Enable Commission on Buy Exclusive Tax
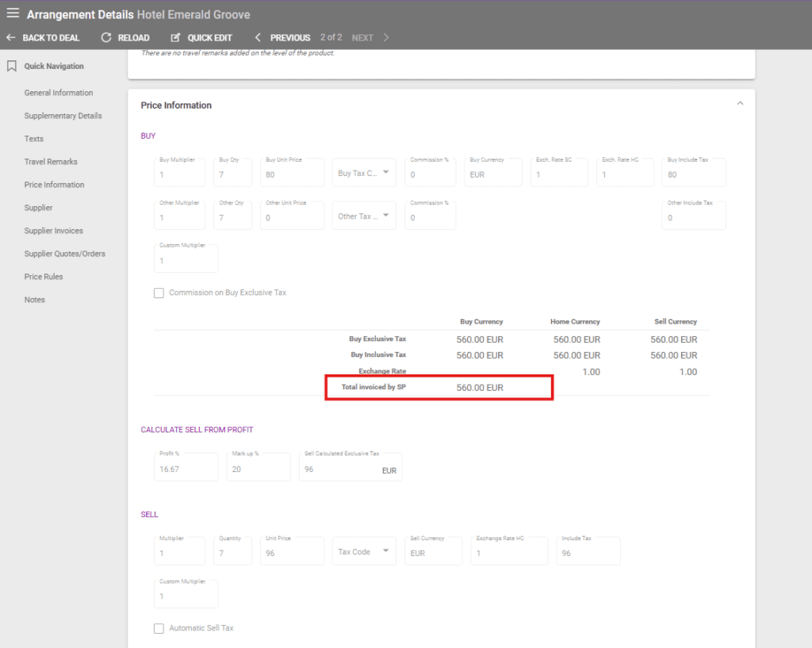The image size is (812, 648). 159,293
